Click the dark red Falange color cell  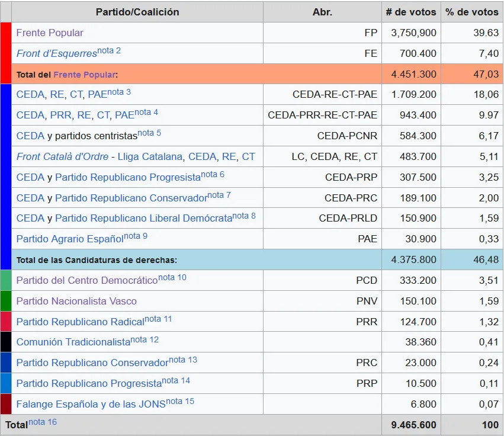[x=6, y=404]
